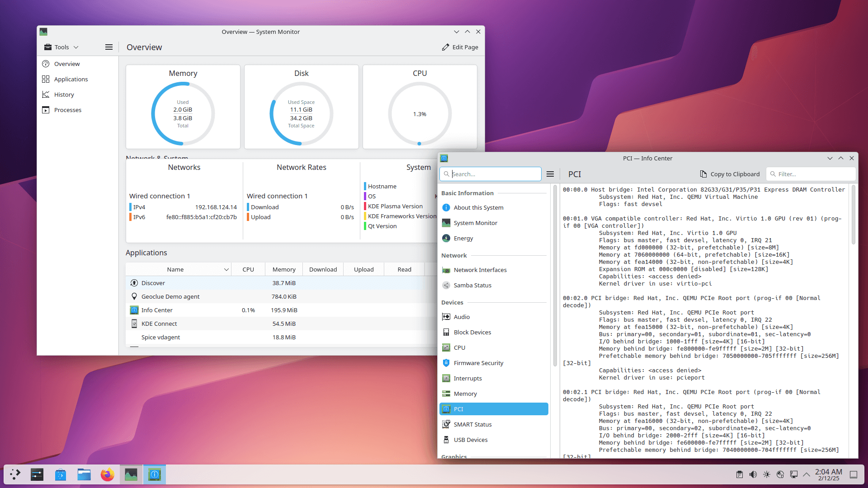Click Edit Page in System Monitor
Image resolution: width=868 pixels, height=488 pixels.
click(460, 47)
